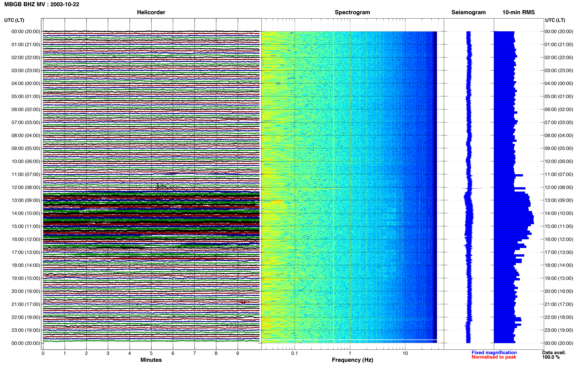Image resolution: width=588 pixels, height=368 pixels.
Task: Click the left '19:00 (15:00)' time label
Action: pyautogui.click(x=26, y=278)
